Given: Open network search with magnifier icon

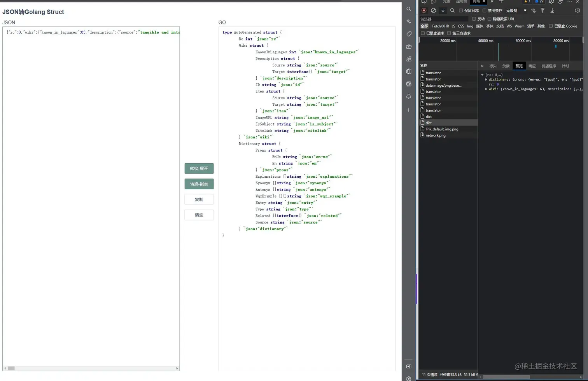Looking at the screenshot, I should point(452,10).
